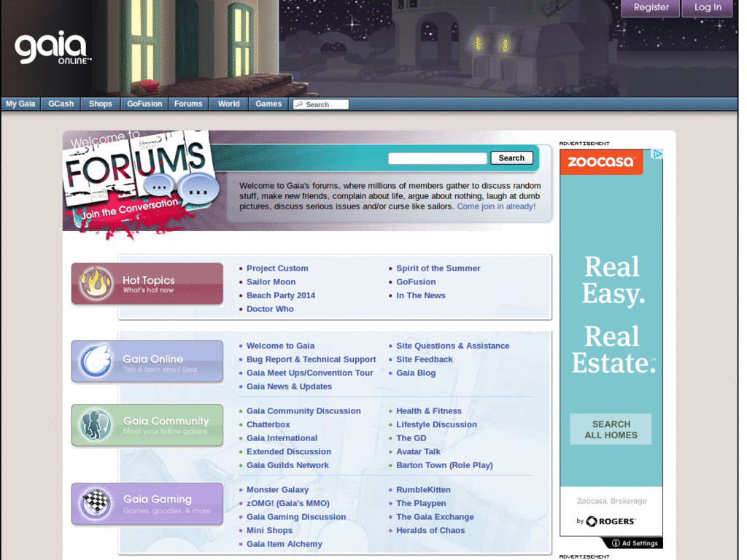Open zOMG! (Gaia's MMO) forum
This screenshot has height=560, width=747.
[x=287, y=503]
